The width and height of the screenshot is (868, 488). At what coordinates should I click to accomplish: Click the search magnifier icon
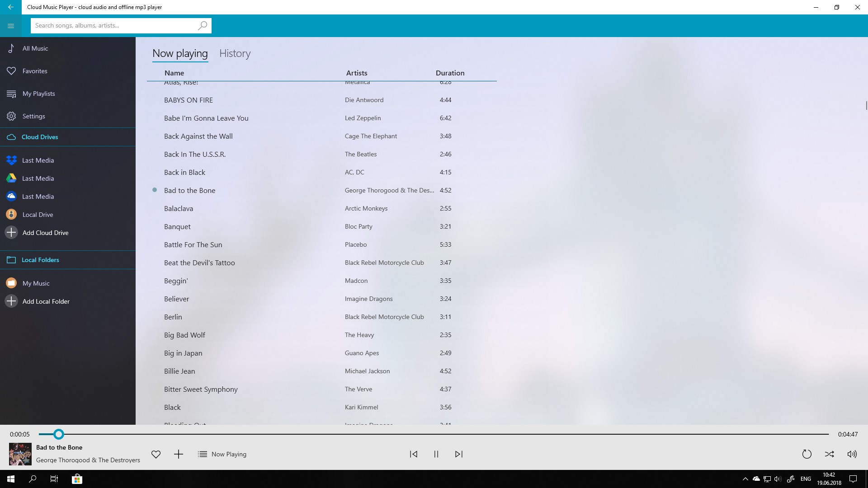click(203, 26)
